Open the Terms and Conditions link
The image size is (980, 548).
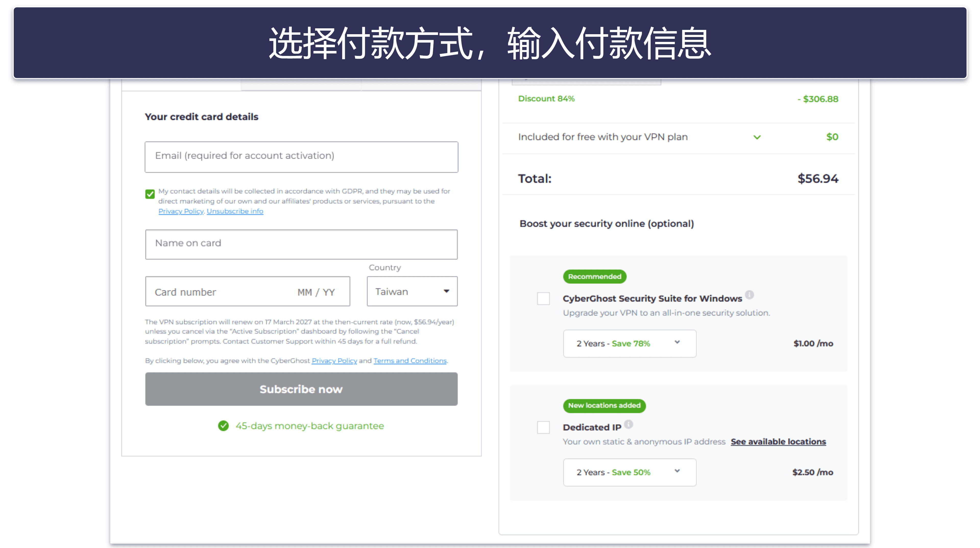coord(410,360)
